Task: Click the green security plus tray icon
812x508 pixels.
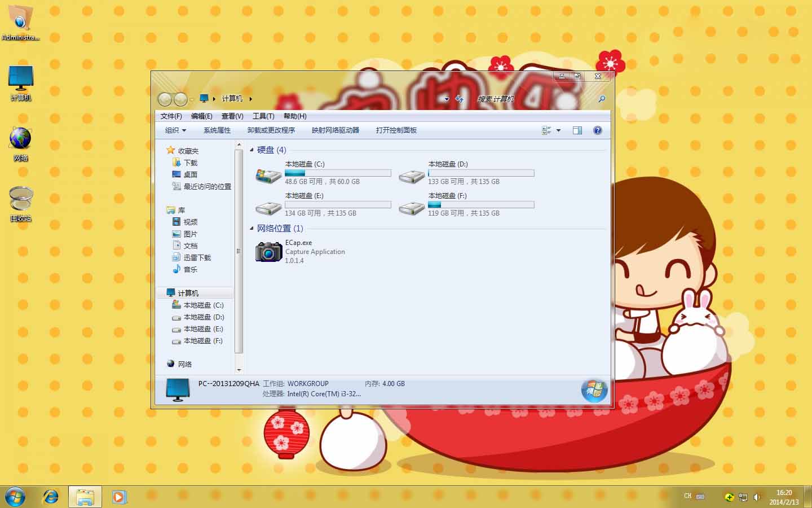Action: [729, 497]
